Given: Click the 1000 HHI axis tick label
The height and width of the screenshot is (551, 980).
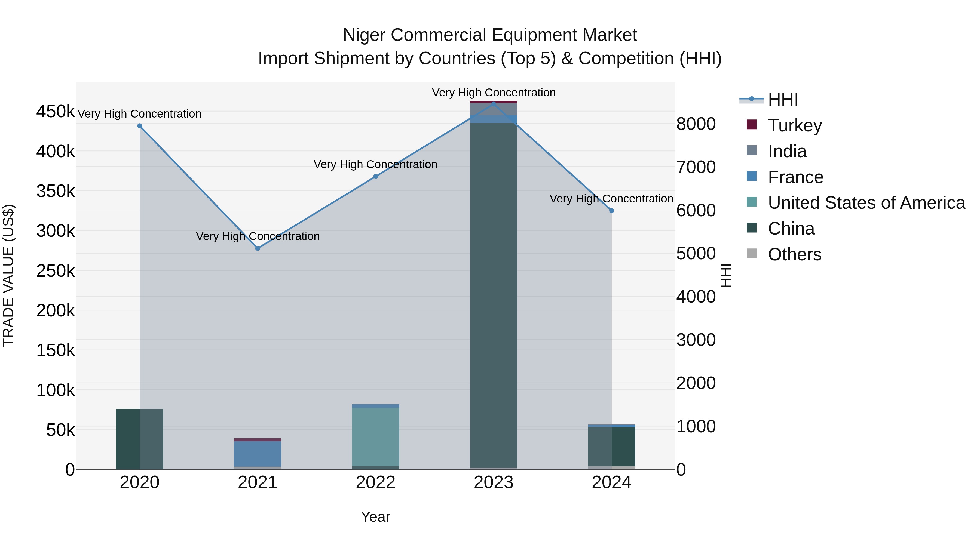Looking at the screenshot, I should [696, 426].
